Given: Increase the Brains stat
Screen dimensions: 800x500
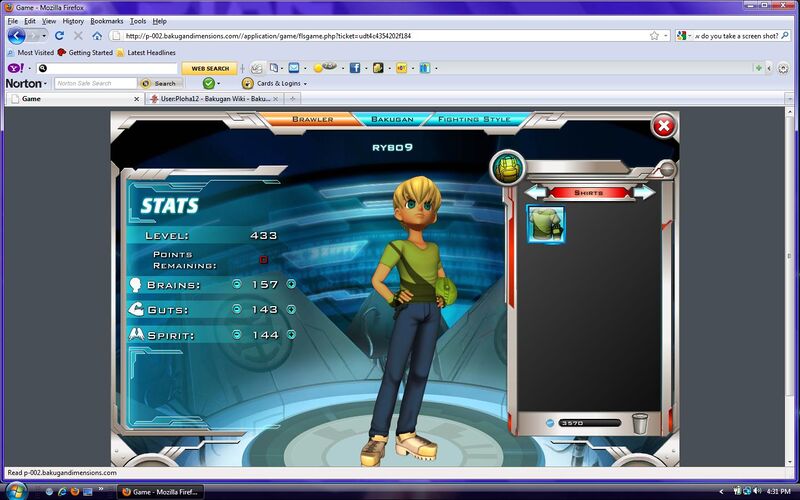Looking at the screenshot, I should click(x=291, y=284).
